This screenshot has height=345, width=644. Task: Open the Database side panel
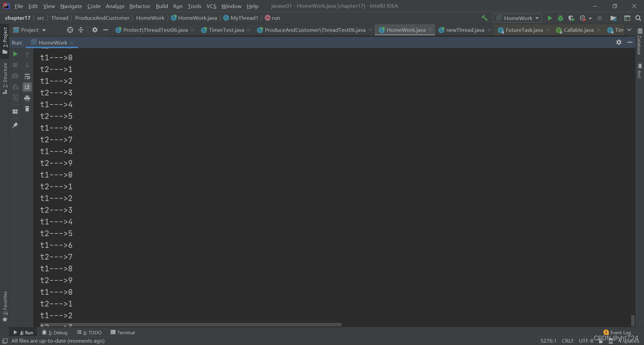click(640, 42)
